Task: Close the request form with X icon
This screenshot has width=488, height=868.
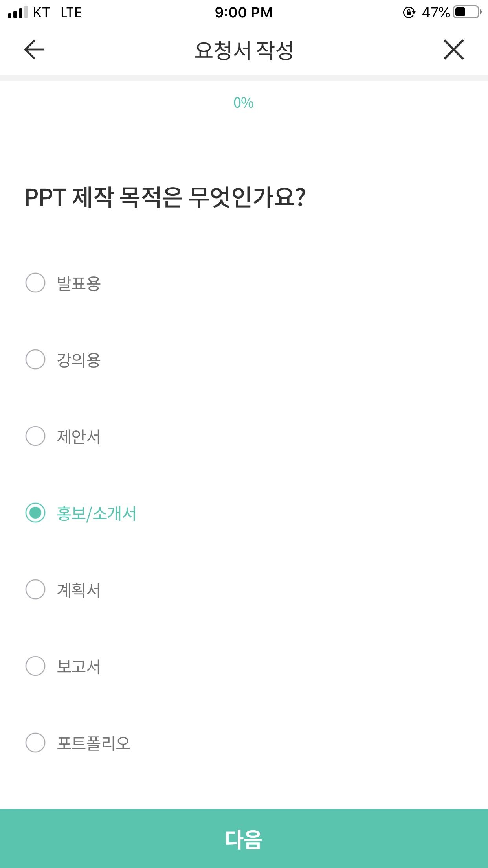Action: [453, 50]
